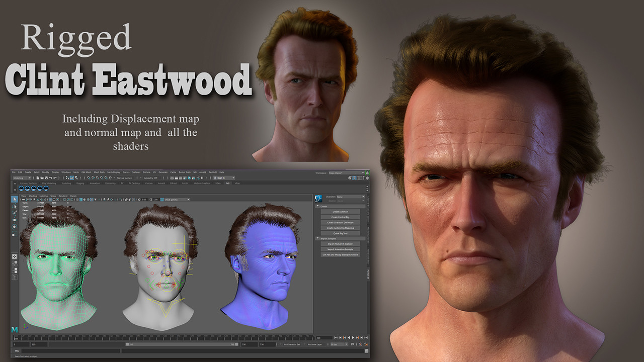Select the arrow Select tool in Maya toolbox
The width and height of the screenshot is (644, 362).
15,200
